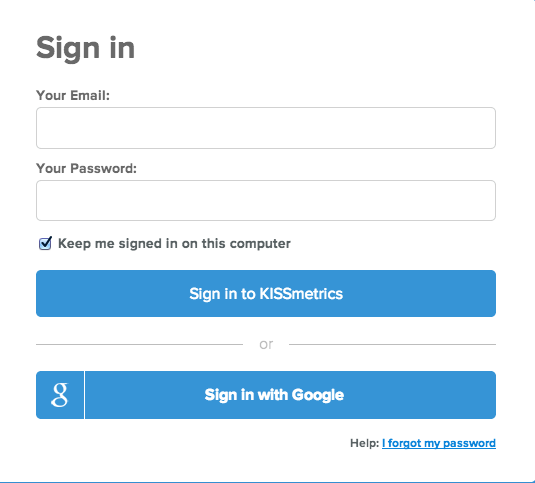The image size is (535, 483).
Task: Sign in to KISSmetrics with the blue button
Action: (x=266, y=293)
